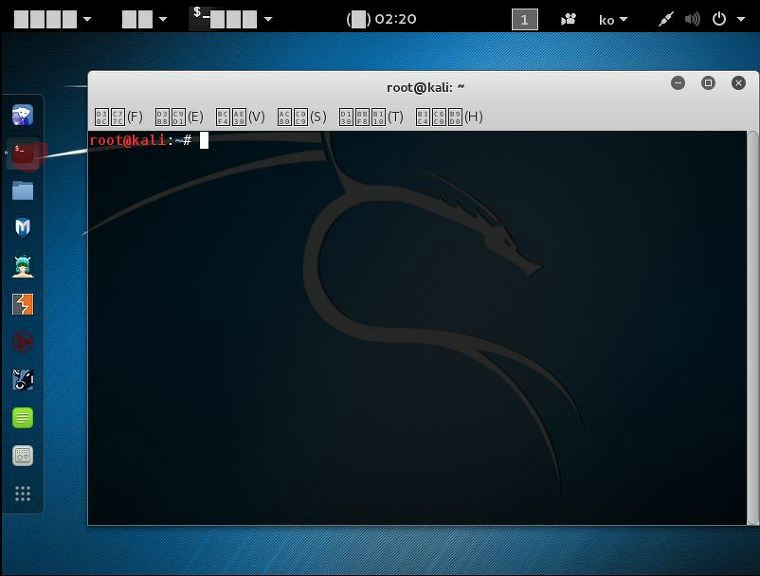Click workspace indicator number 1

[x=524, y=19]
